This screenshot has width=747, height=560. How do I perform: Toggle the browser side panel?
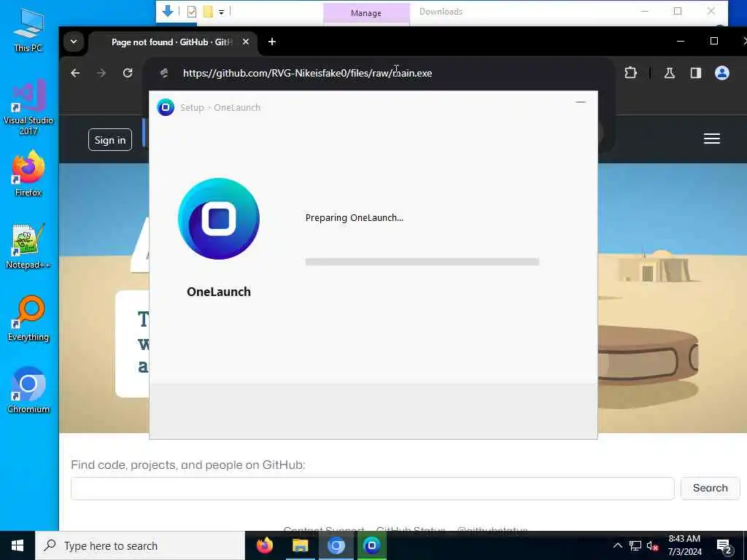(695, 73)
